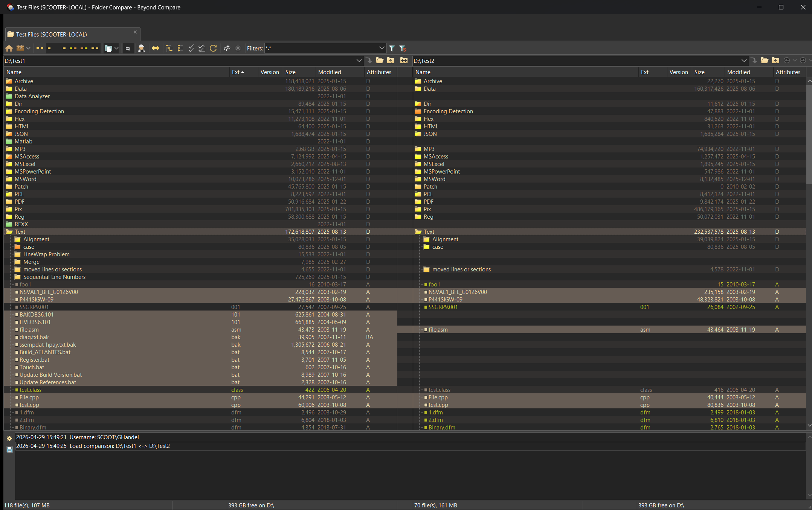Toggle green-orange squares display filter button
Image resolution: width=812 pixels, height=510 pixels.
(73, 48)
